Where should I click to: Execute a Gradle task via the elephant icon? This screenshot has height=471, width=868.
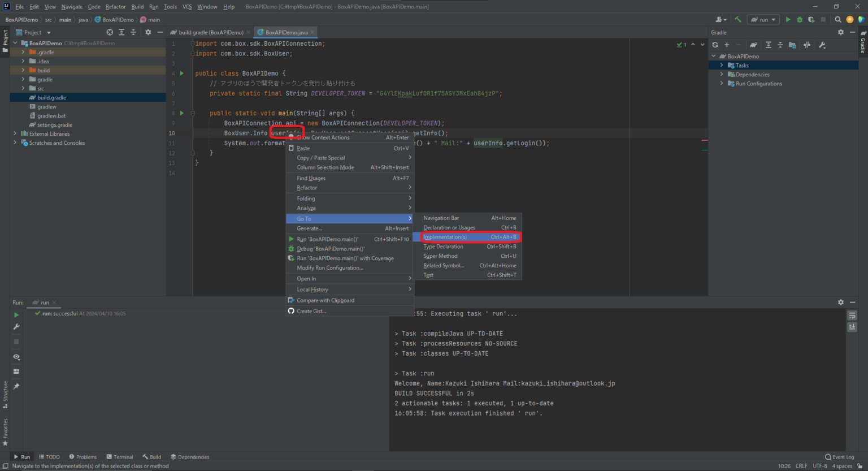tap(753, 45)
